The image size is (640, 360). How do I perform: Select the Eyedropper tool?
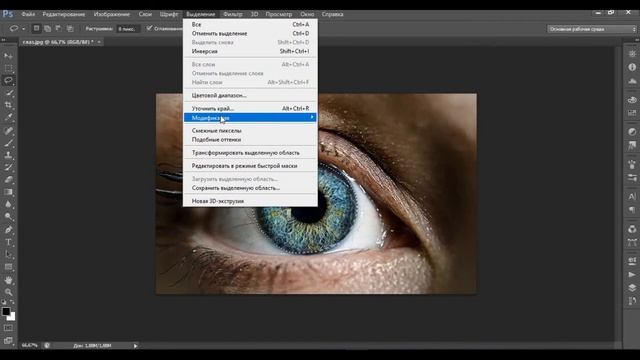point(8,117)
